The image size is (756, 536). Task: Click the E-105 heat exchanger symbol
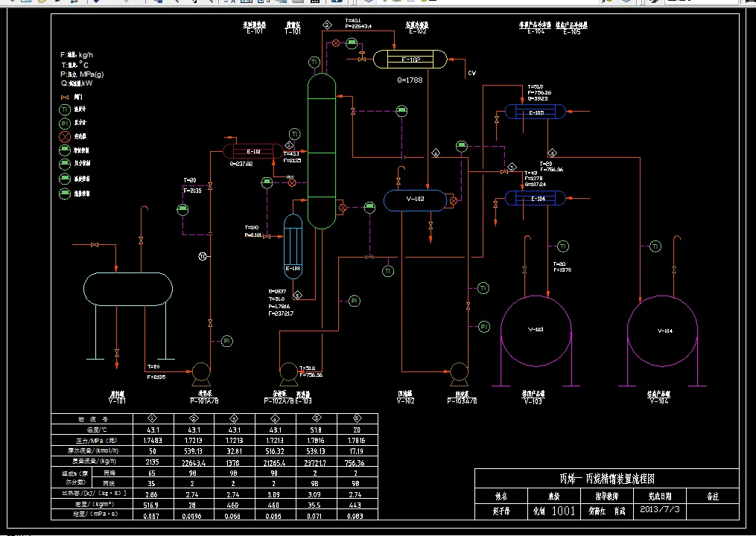click(536, 112)
